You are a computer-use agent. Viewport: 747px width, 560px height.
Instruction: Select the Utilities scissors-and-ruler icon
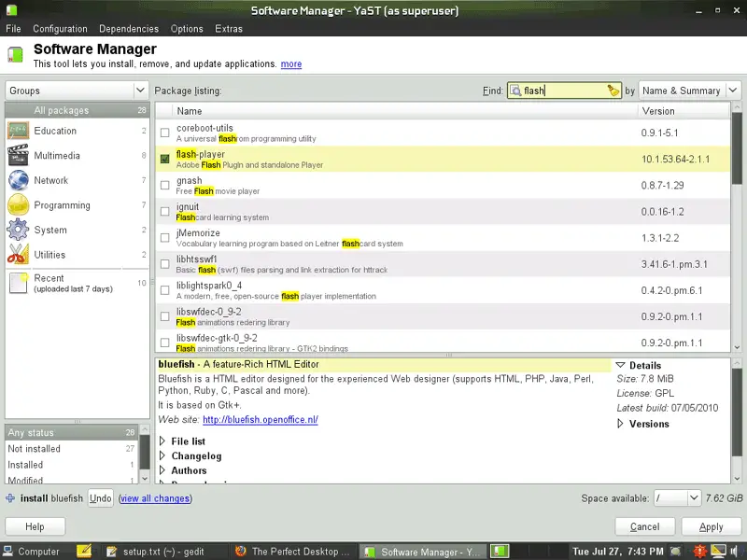click(x=18, y=254)
